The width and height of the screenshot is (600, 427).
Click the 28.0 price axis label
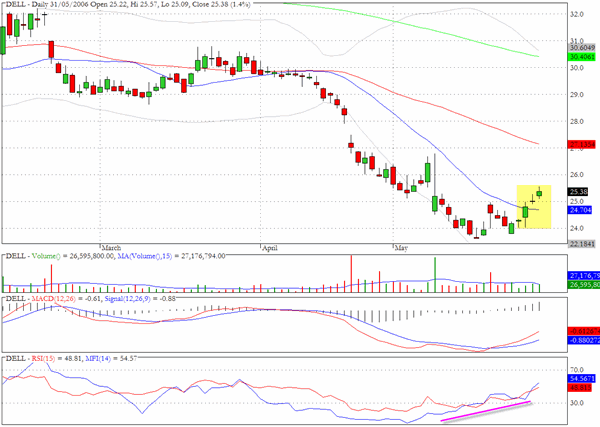pos(577,122)
